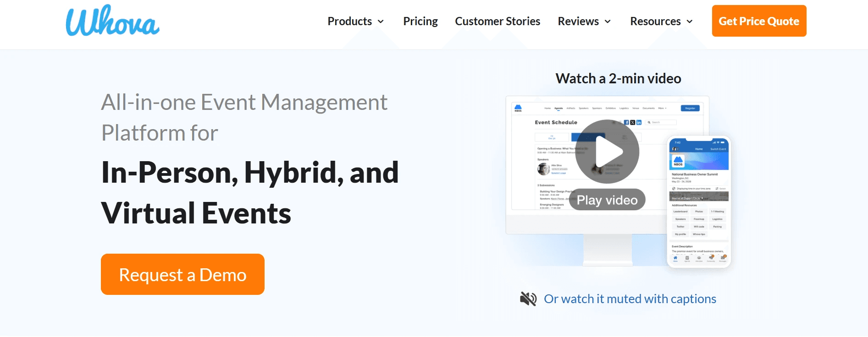
Task: Click the muted speaker icon
Action: pos(528,299)
